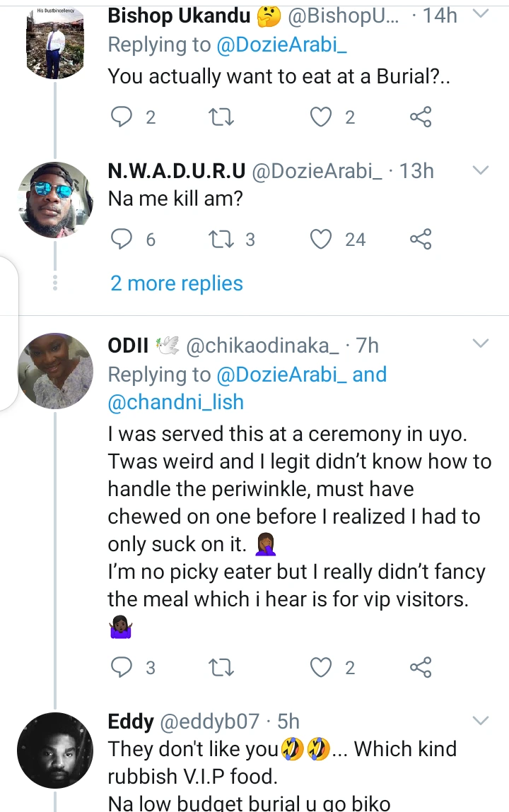509x812 pixels.
Task: Share the "Na me kill am?" tweet
Action: coord(421,240)
